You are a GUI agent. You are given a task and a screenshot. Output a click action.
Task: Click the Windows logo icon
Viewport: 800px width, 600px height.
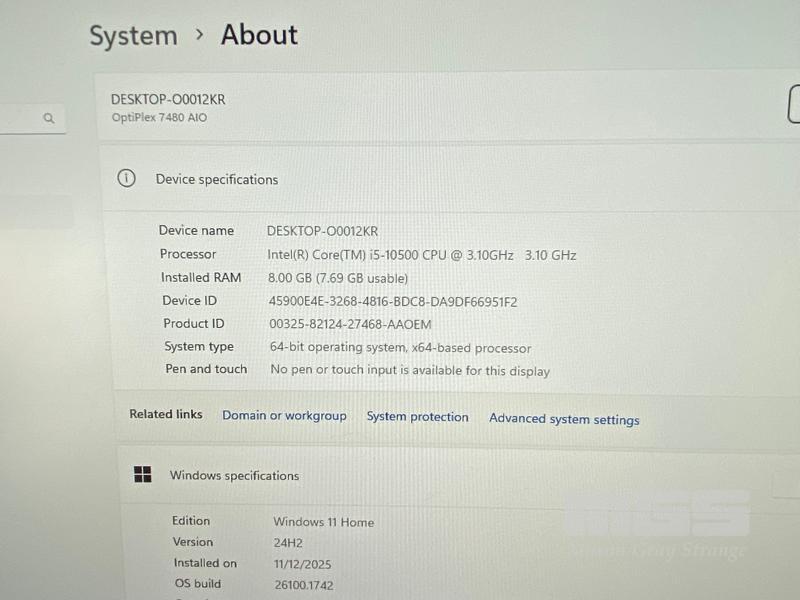click(143, 475)
